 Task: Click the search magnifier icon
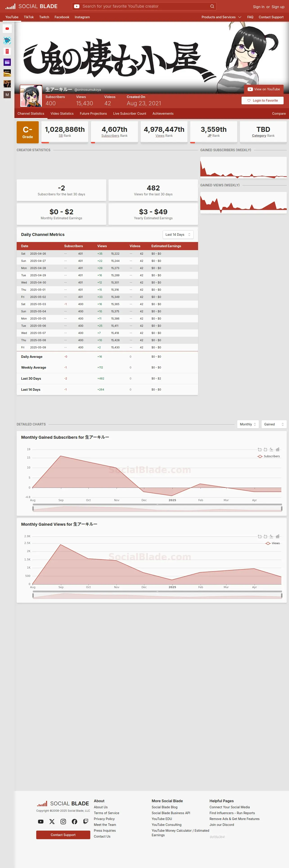[212, 6]
